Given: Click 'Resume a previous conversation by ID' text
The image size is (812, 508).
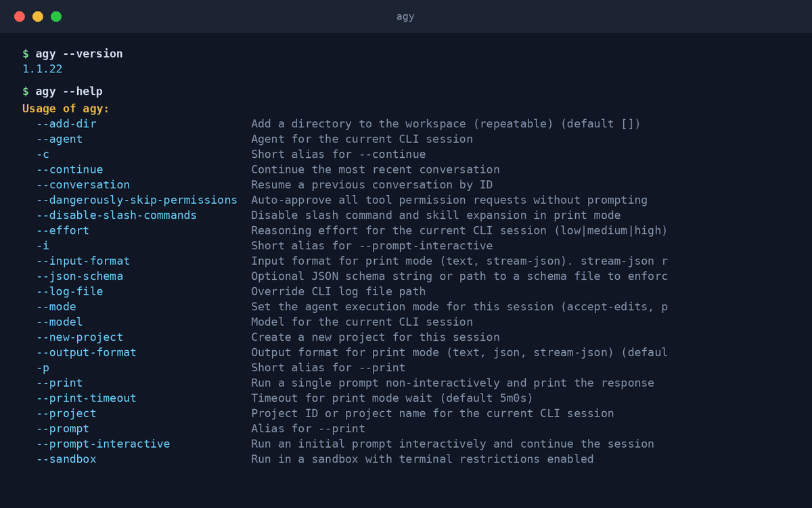Looking at the screenshot, I should (372, 185).
